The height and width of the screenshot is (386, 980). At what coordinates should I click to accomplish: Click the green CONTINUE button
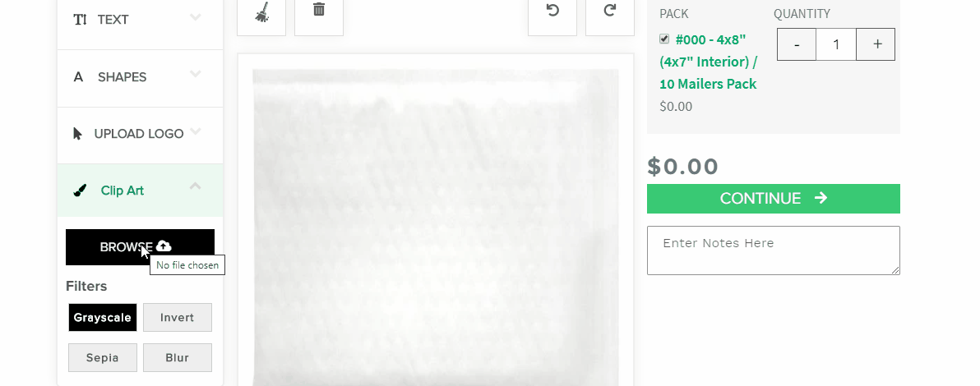pos(773,199)
